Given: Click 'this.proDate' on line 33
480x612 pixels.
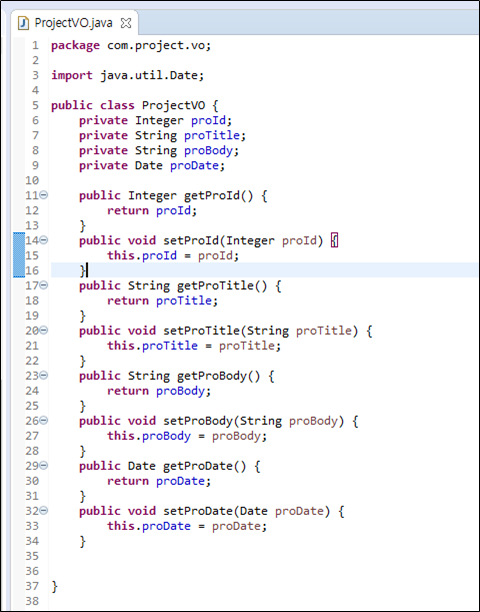Looking at the screenshot, I should (149, 526).
